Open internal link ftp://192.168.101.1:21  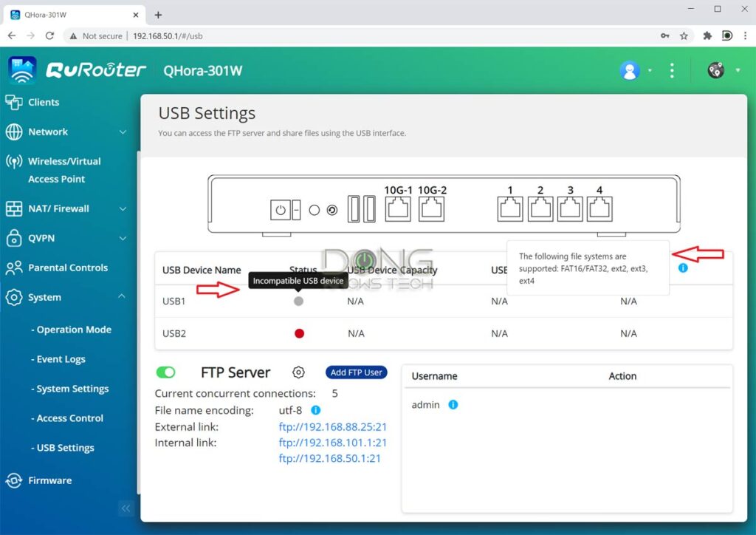point(333,443)
